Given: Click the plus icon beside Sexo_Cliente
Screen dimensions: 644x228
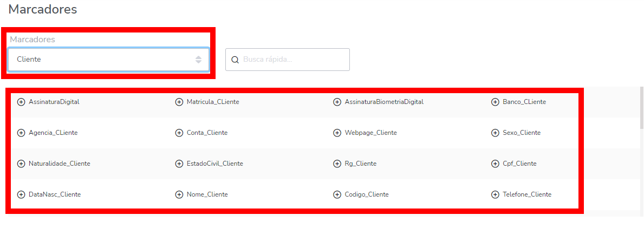Looking at the screenshot, I should (495, 133).
